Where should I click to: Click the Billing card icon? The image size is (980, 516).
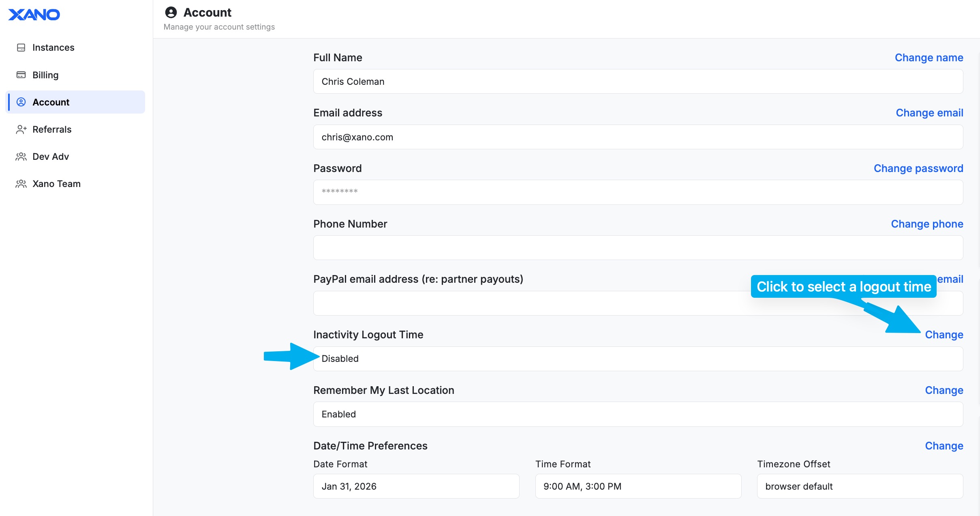point(21,75)
